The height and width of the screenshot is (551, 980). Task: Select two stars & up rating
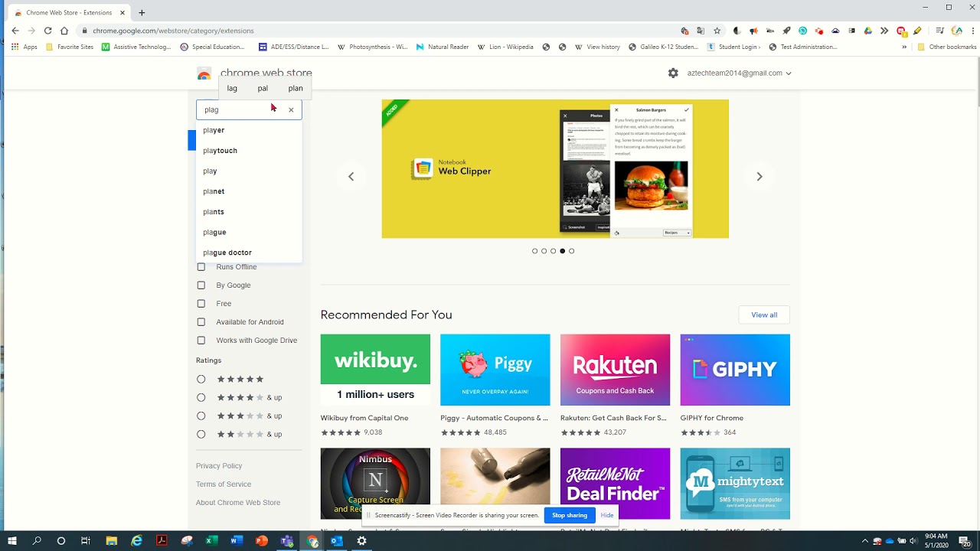[x=201, y=434]
